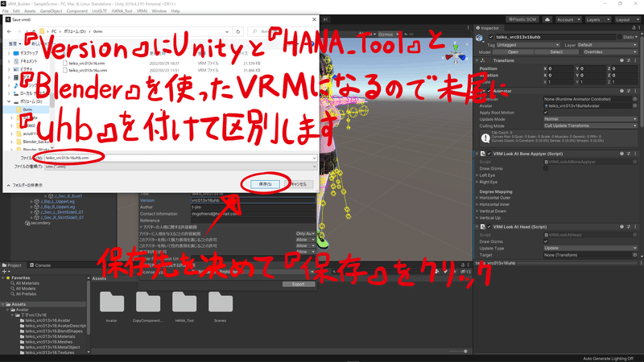
Task: Open Transform component help icon
Action: point(621,60)
